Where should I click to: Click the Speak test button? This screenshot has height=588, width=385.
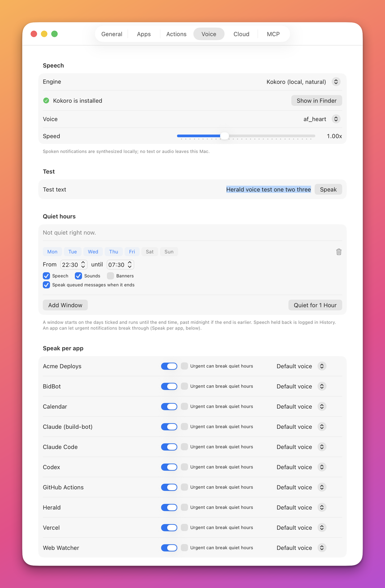coord(328,189)
